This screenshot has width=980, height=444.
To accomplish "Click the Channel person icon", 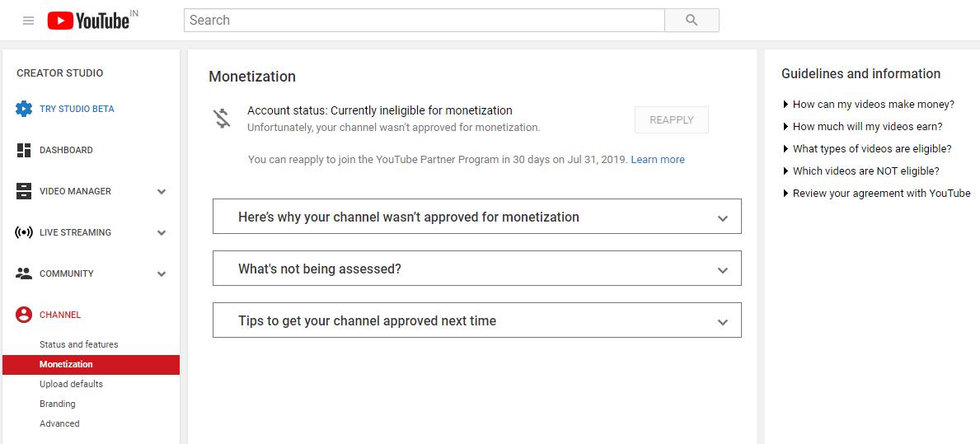I will 24,315.
